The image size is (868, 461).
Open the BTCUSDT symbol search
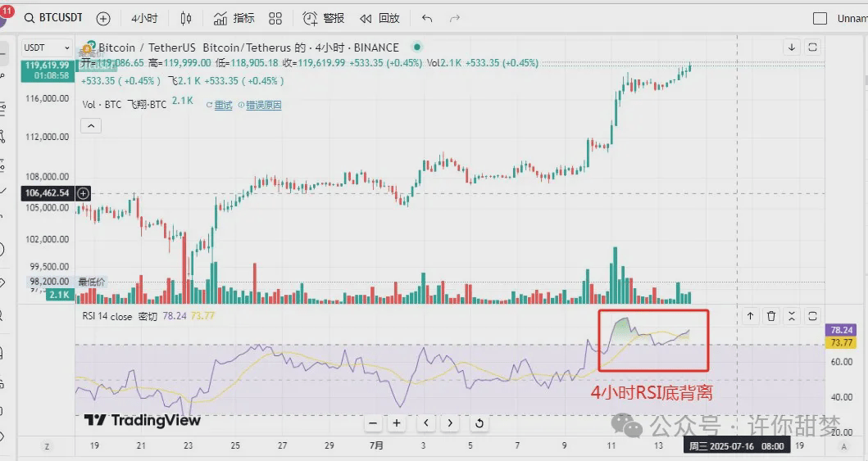(53, 18)
